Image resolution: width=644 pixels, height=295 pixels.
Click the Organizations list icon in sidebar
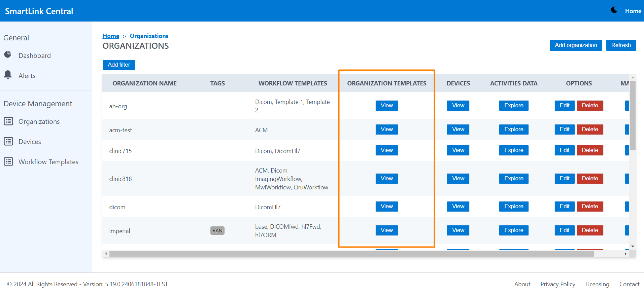tap(8, 121)
